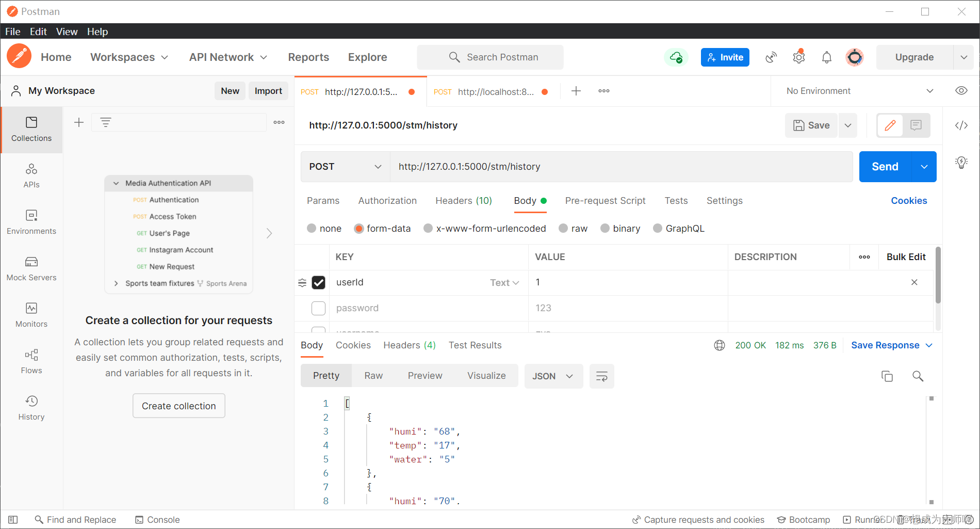Open a new request tab with plus

(576, 91)
